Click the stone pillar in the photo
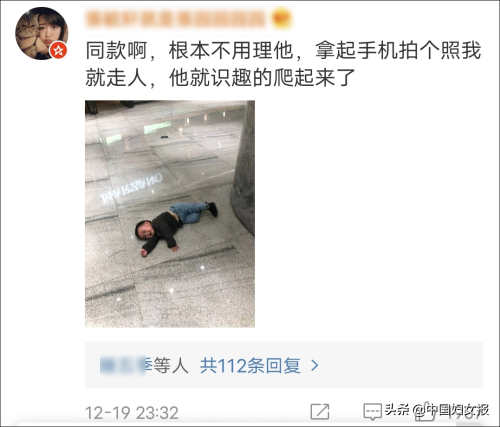 click(244, 167)
